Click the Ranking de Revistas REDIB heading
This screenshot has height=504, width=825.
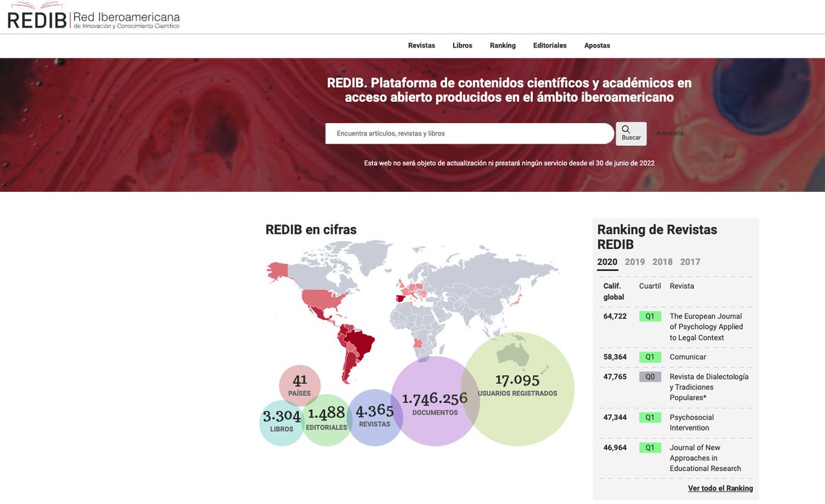pos(657,237)
